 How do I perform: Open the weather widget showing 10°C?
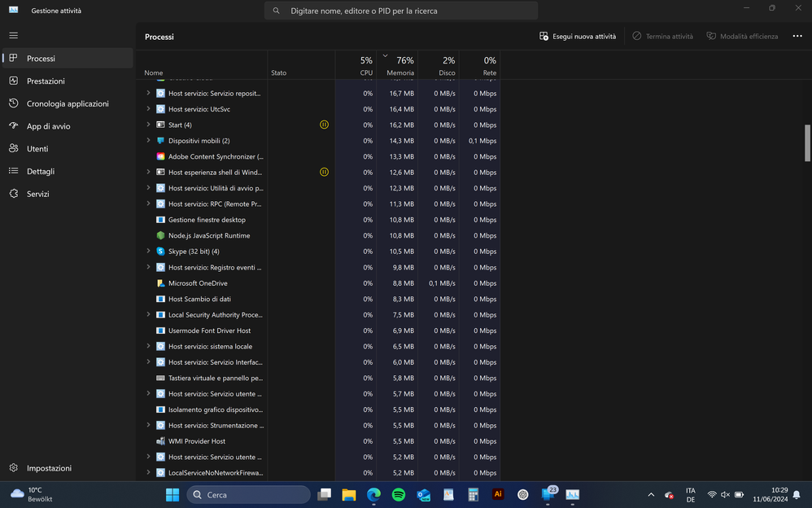tap(32, 494)
